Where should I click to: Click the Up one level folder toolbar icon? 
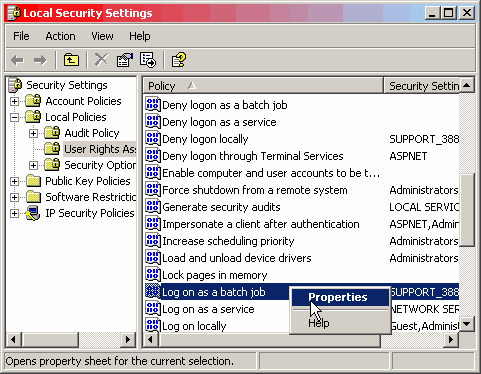coord(71,60)
